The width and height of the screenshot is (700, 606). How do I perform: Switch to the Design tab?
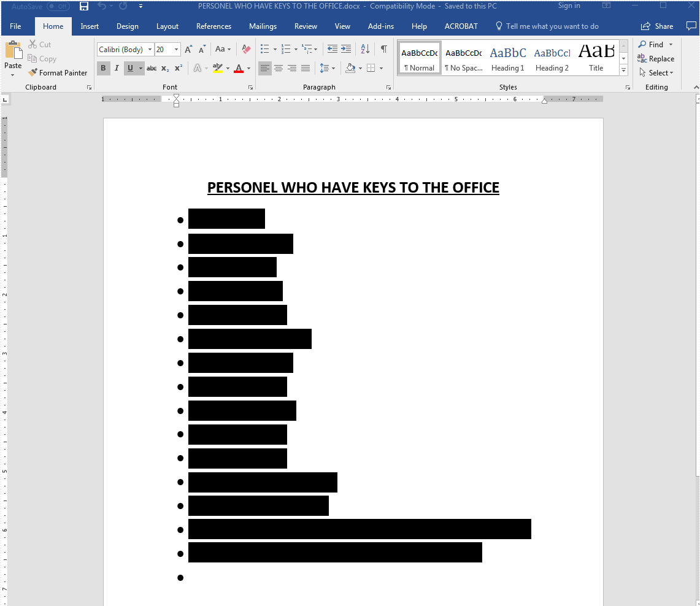pyautogui.click(x=128, y=26)
